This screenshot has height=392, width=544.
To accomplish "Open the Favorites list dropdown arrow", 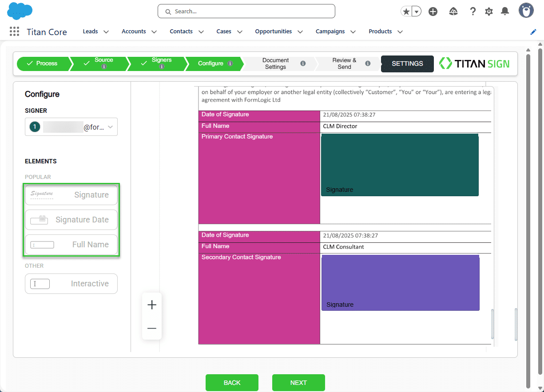I will coord(417,12).
